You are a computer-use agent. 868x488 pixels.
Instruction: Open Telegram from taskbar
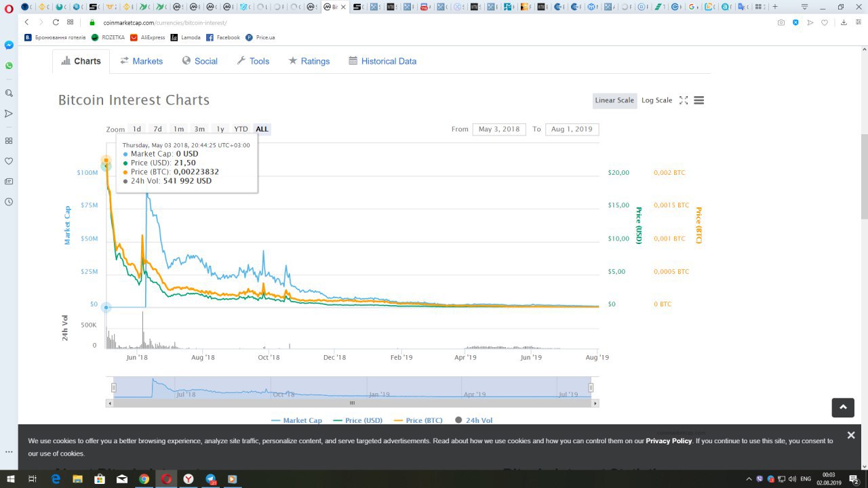tap(210, 479)
